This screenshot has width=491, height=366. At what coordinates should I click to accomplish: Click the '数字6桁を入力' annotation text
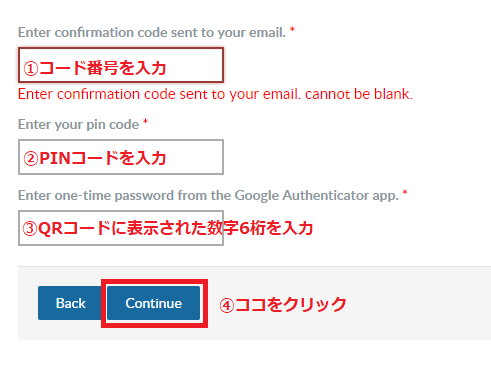point(260,228)
